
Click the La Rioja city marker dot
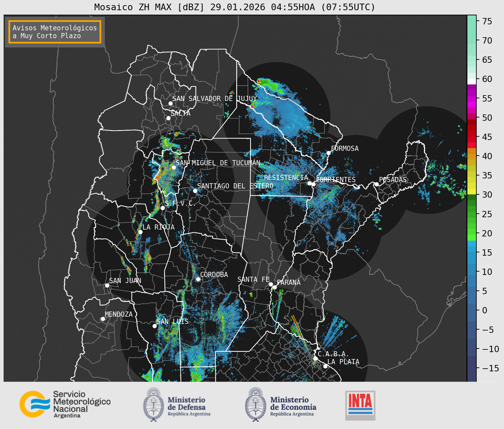pyautogui.click(x=140, y=232)
